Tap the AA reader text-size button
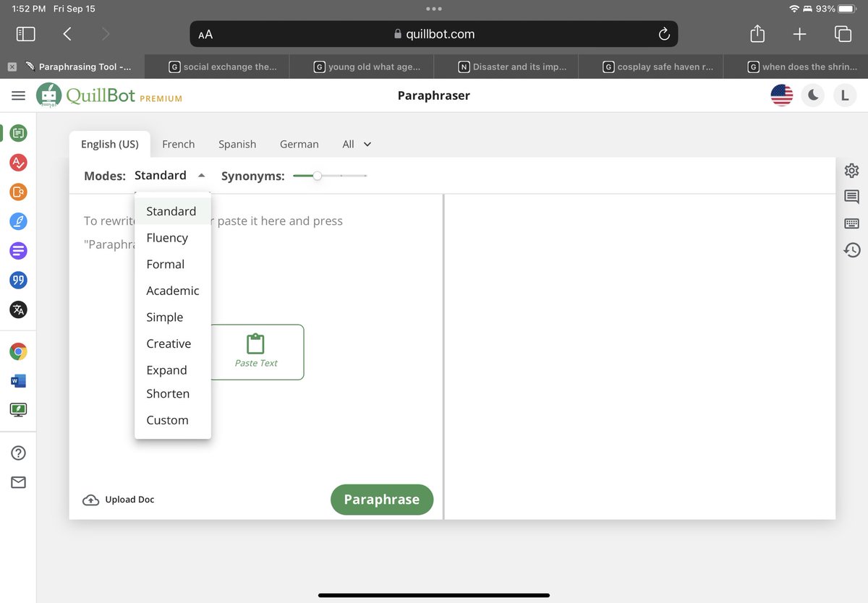 tap(205, 34)
